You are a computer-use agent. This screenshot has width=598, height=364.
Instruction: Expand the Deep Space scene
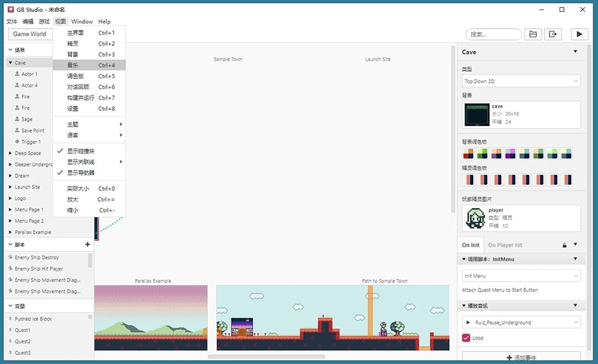coord(10,153)
